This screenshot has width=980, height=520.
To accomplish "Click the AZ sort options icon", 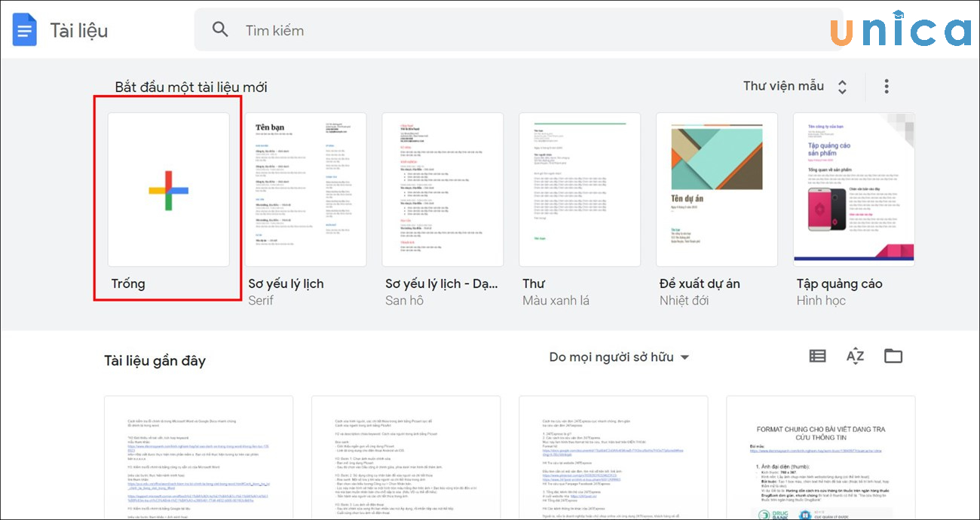I will tap(856, 356).
